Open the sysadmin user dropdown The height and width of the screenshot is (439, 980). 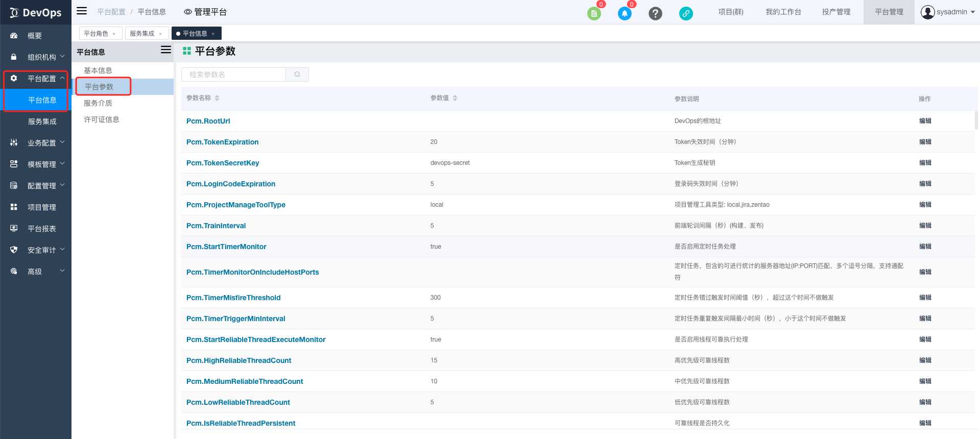click(x=948, y=12)
